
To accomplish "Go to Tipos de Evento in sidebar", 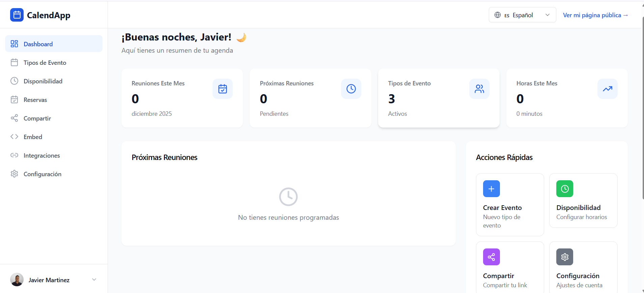I will pyautogui.click(x=54, y=62).
